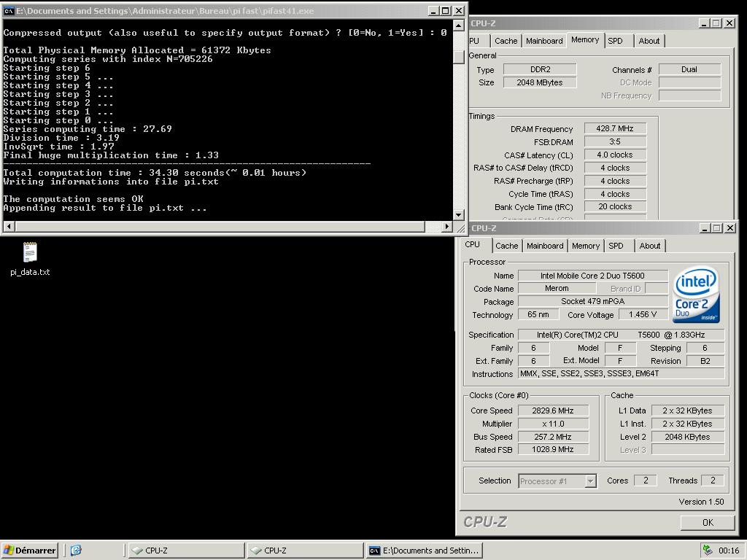Minimize the lower CPU-Z CPU window
Image resolution: width=747 pixels, height=560 pixels.
tap(705, 228)
